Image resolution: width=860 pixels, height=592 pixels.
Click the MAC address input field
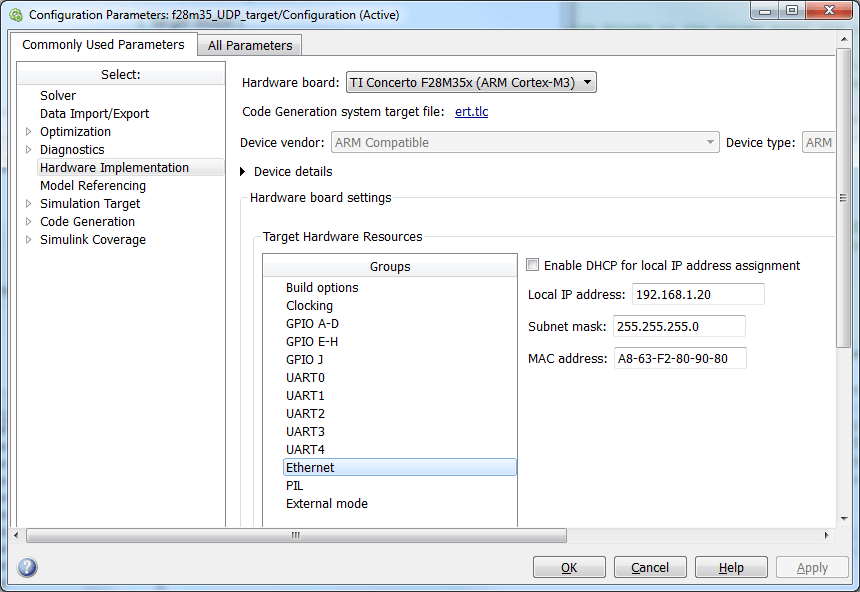coord(680,358)
